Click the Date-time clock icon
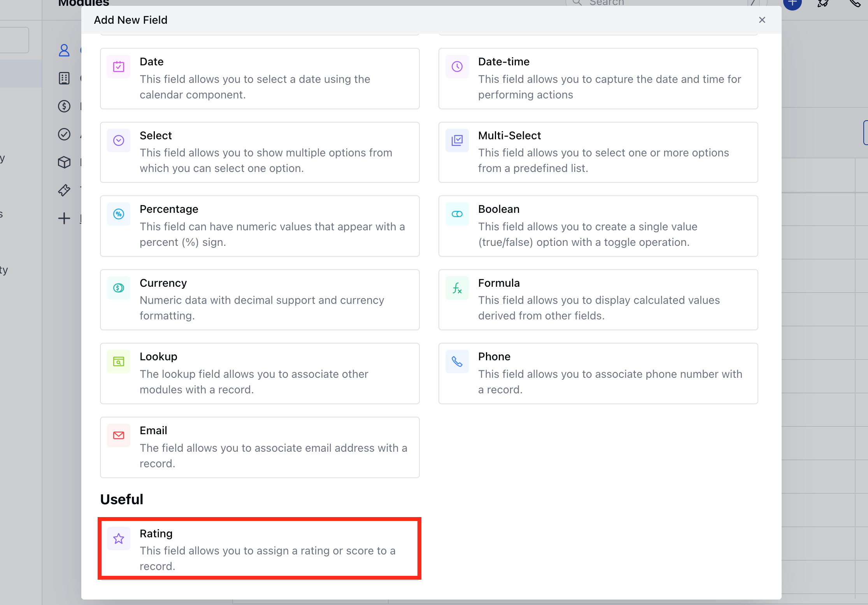Viewport: 868px width, 605px height. (x=457, y=67)
